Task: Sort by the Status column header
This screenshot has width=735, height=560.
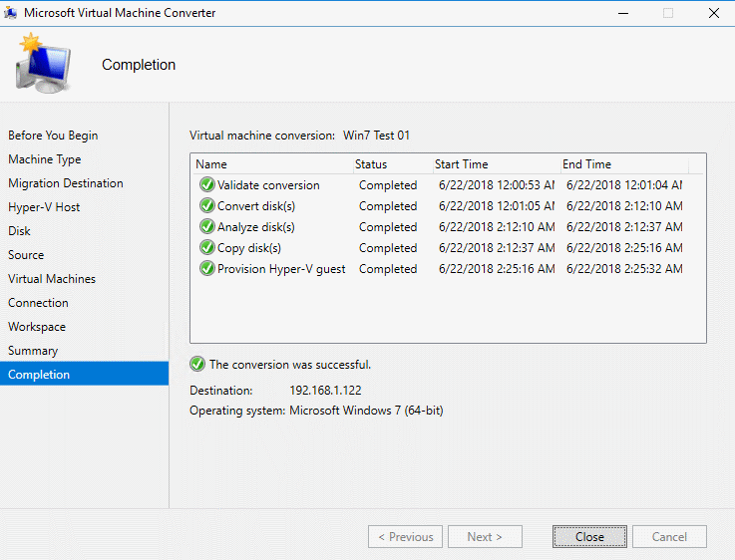Action: [393, 163]
